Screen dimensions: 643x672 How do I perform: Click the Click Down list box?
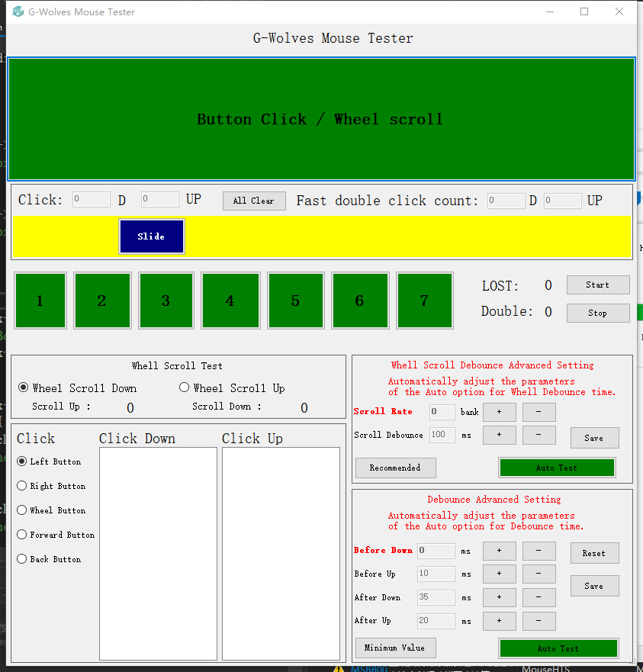click(158, 554)
